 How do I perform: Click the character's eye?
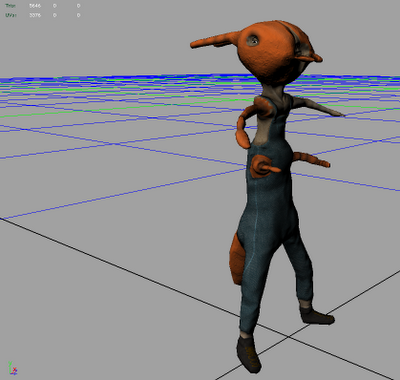pos(253,40)
